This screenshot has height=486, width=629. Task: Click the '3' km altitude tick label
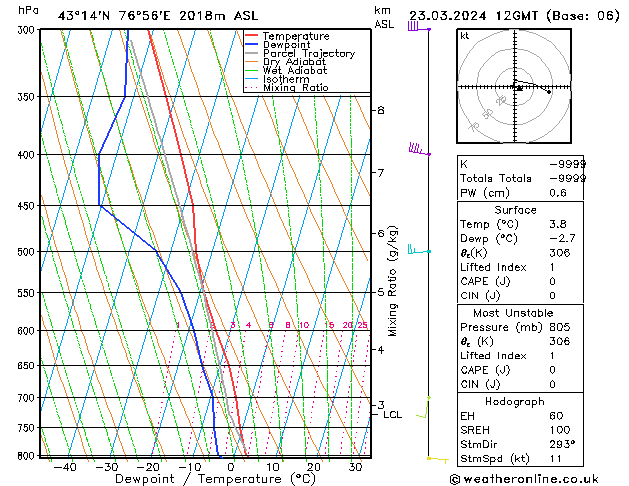381,405
